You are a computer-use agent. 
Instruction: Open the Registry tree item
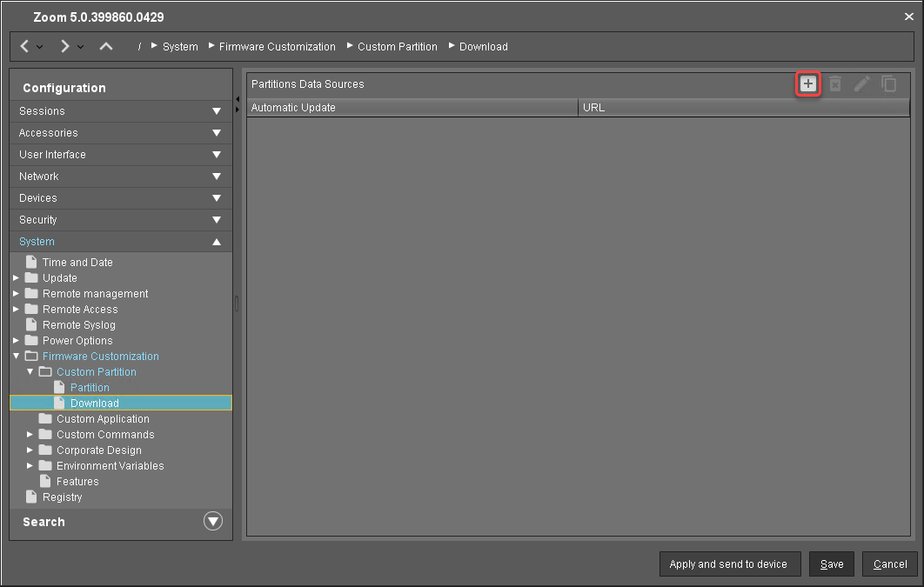[62, 497]
